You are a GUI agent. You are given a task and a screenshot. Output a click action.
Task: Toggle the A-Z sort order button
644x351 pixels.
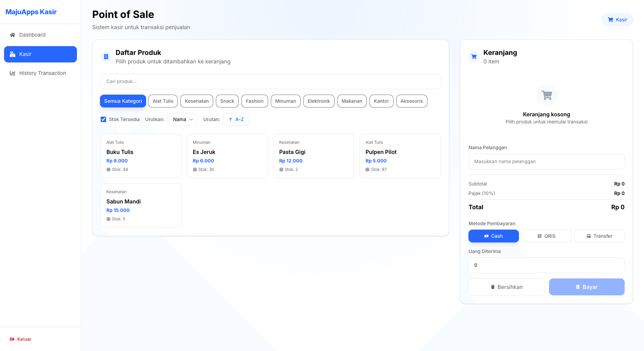(x=236, y=119)
